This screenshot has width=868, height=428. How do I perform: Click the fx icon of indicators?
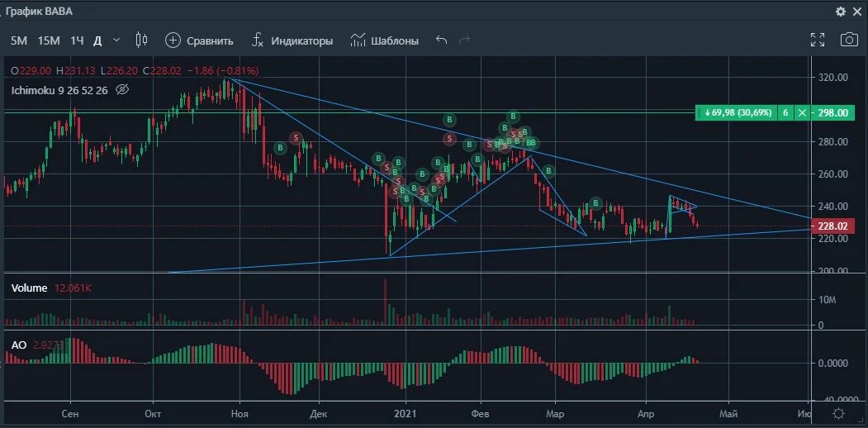click(x=258, y=40)
